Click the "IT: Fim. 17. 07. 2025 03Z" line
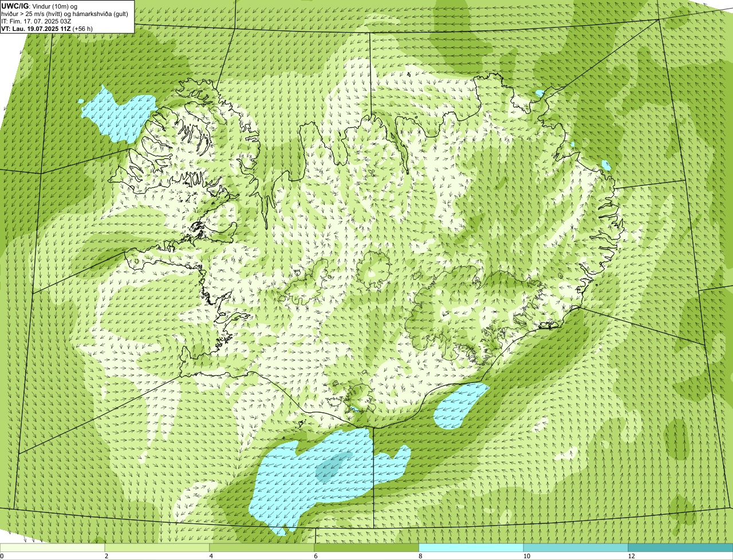Screen dimensions: 733x560 (37, 21)
